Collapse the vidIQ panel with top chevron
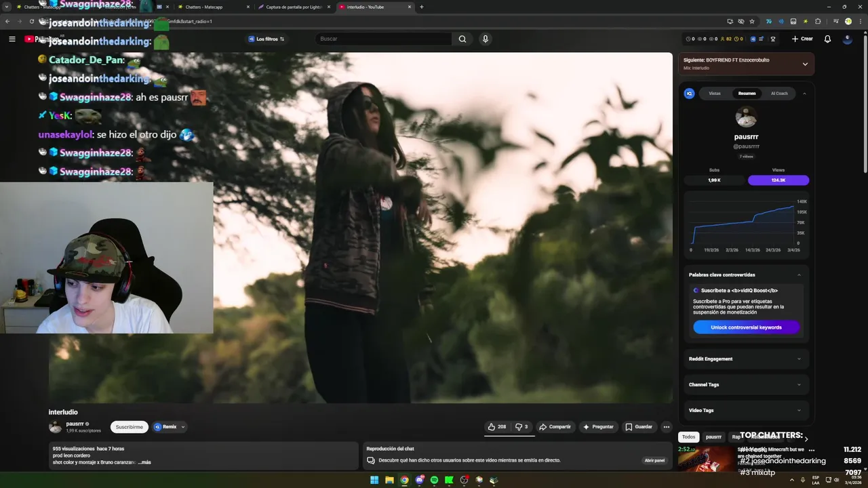 (804, 94)
